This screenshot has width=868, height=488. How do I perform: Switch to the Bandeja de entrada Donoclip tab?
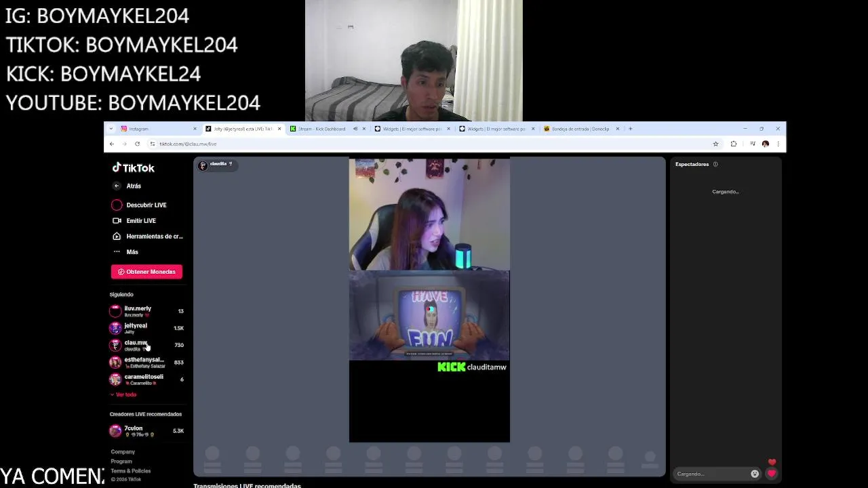580,129
